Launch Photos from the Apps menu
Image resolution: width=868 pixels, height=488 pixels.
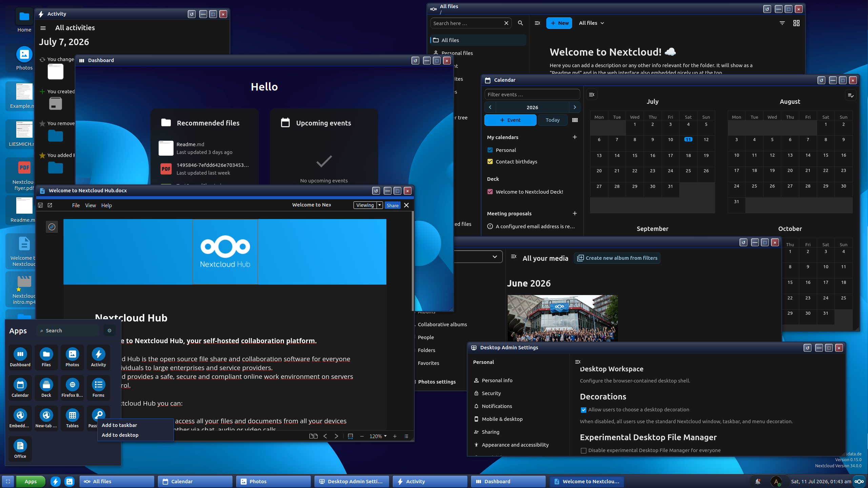click(x=72, y=357)
